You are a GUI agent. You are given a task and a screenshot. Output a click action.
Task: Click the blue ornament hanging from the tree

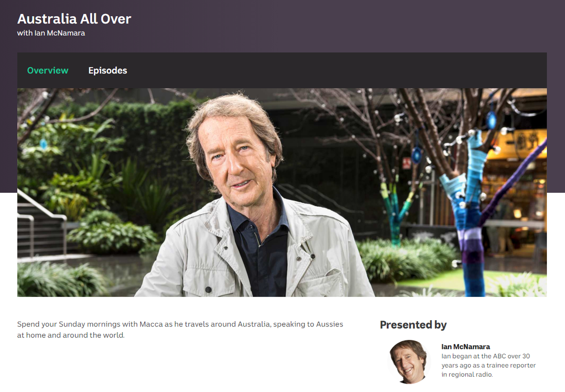(x=416, y=154)
